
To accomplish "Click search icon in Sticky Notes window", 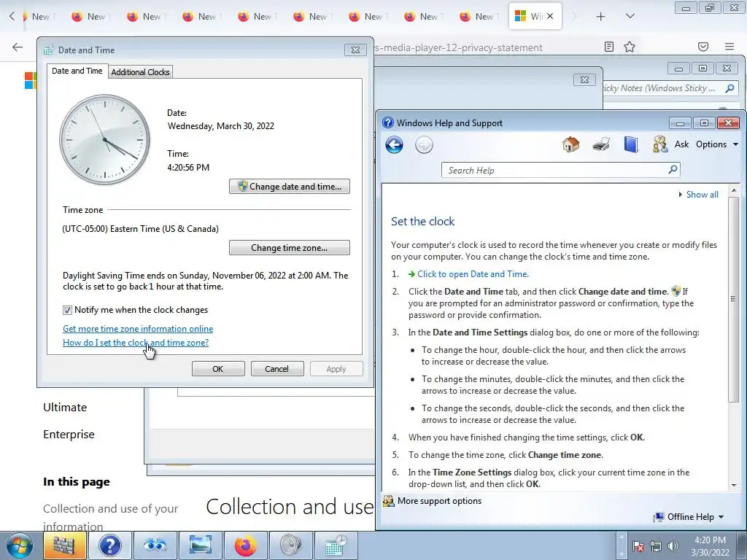I will click(729, 88).
